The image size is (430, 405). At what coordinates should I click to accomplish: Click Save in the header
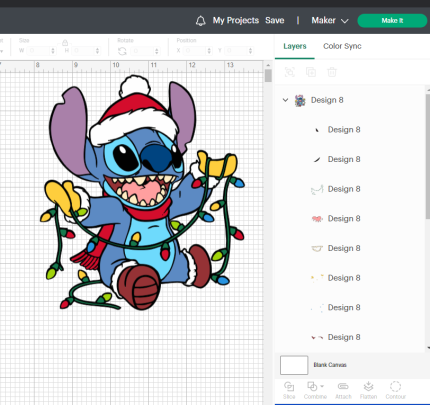tap(275, 21)
